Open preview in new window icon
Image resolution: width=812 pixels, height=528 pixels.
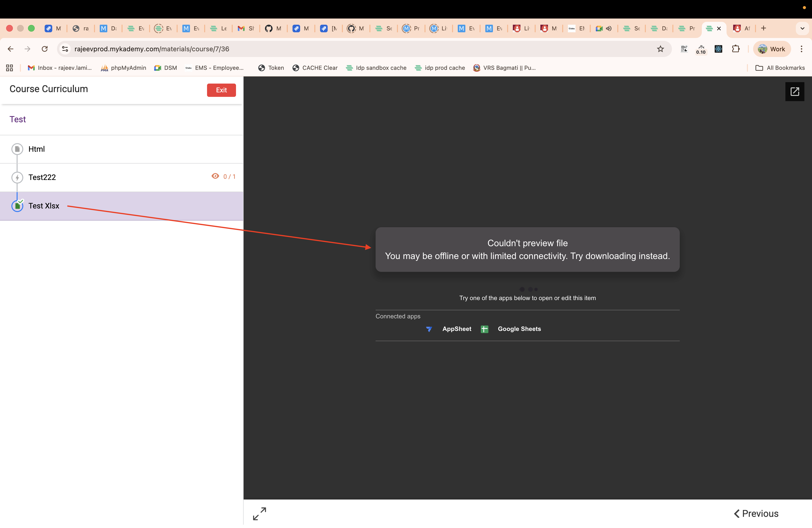pos(795,91)
